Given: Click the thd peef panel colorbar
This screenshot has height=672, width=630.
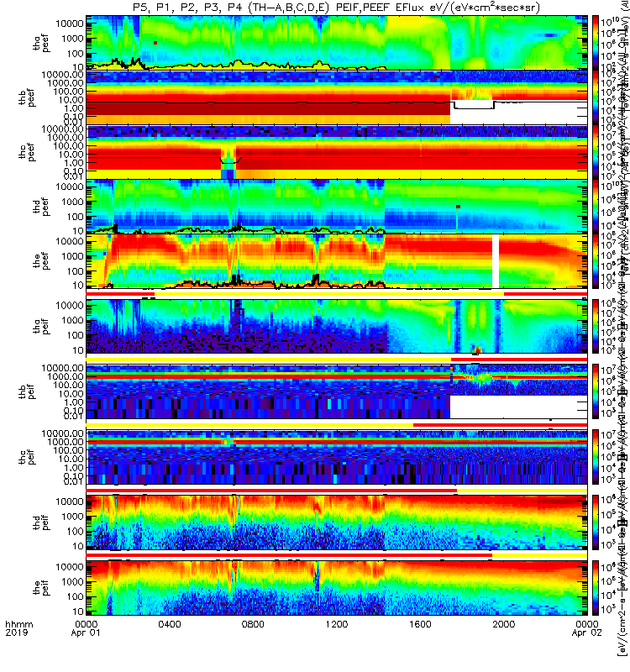Looking at the screenshot, I should click(596, 207).
